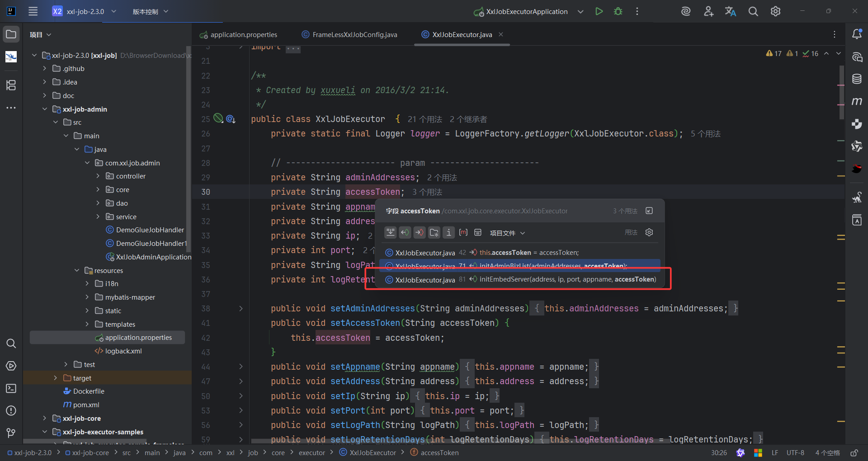Expand the controller package
Viewport: 868px width, 461px height.
pos(98,176)
